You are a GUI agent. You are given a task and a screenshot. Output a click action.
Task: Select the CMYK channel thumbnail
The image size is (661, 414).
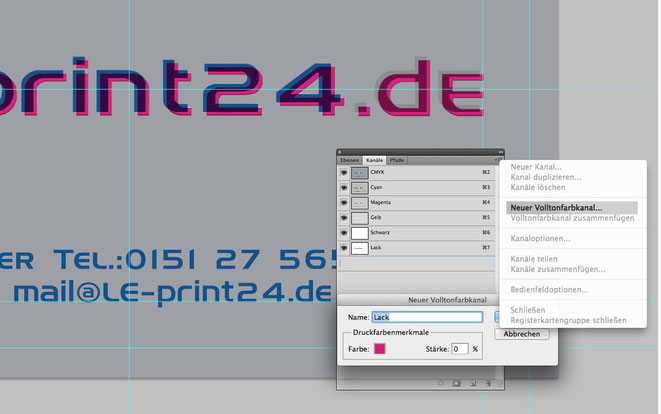360,173
